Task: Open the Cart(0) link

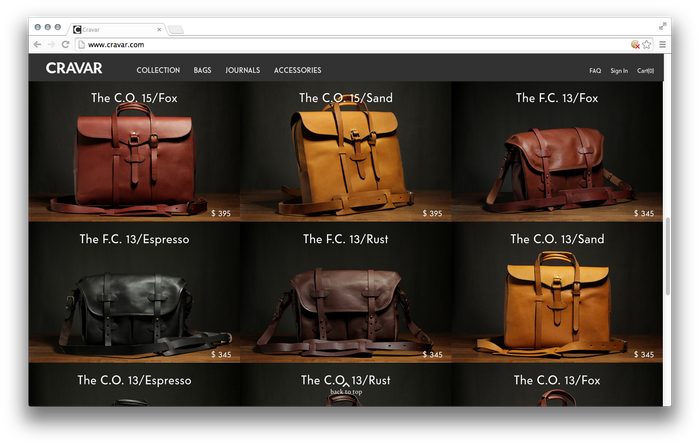Action: click(646, 71)
